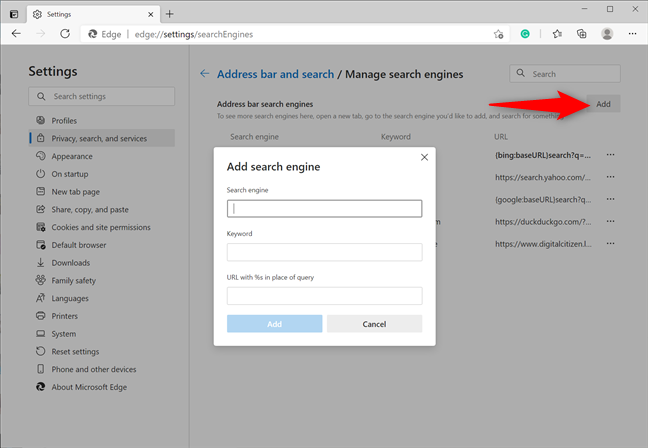Click the Search settings field

(102, 96)
